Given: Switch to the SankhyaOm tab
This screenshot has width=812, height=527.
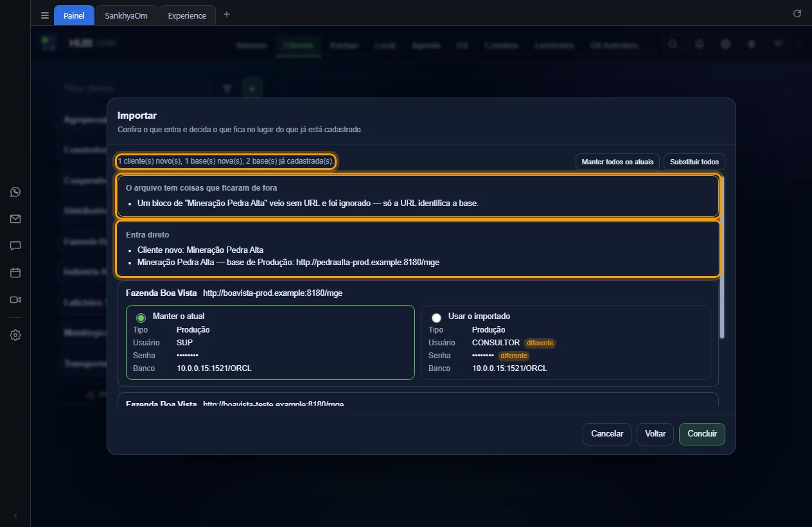Looking at the screenshot, I should [x=126, y=15].
